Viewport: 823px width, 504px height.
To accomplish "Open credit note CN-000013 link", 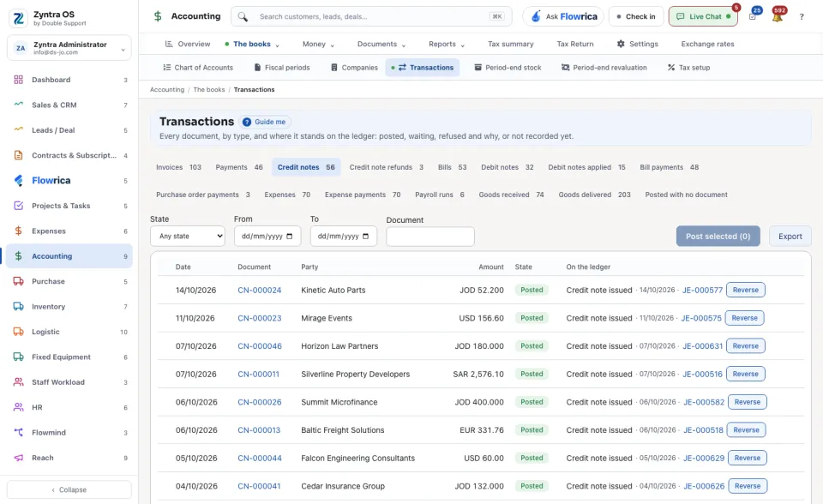I will click(x=259, y=430).
